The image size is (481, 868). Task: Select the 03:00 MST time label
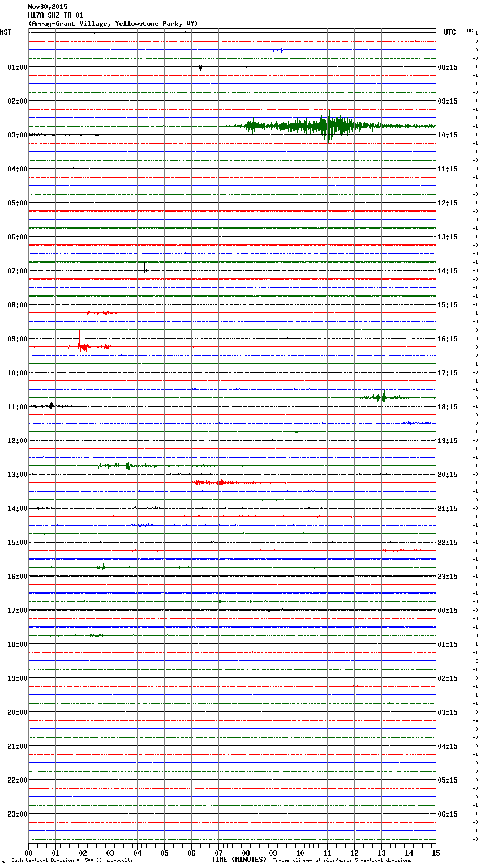(18, 135)
